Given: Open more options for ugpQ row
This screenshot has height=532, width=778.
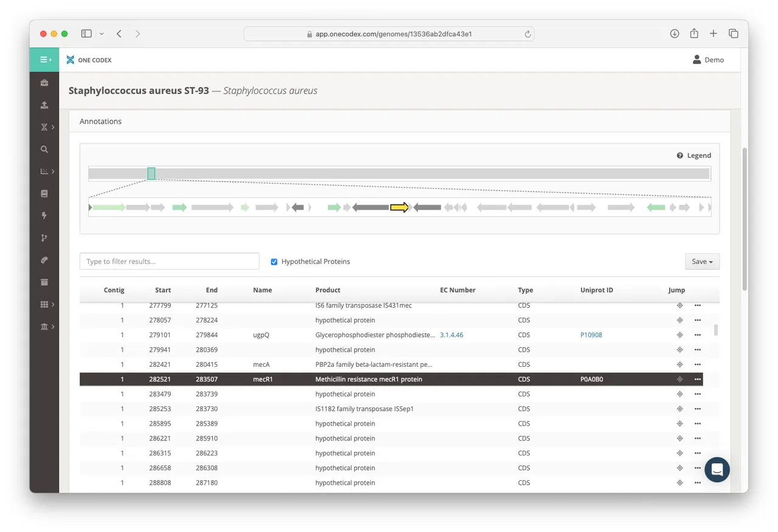Looking at the screenshot, I should [x=697, y=335].
